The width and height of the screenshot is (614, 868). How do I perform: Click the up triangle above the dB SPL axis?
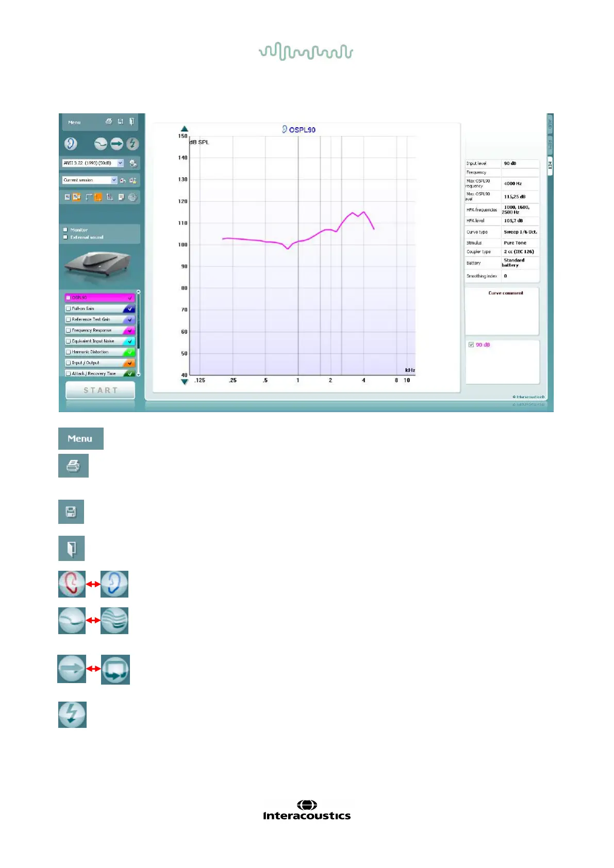(185, 129)
